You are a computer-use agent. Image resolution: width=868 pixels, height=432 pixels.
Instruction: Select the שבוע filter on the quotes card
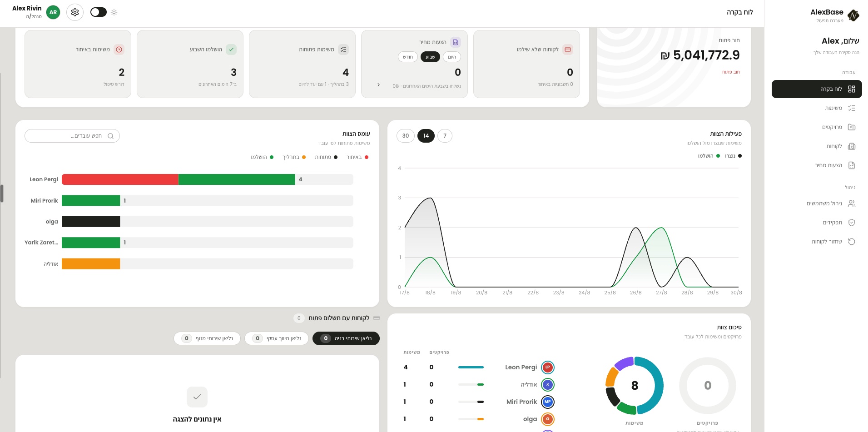tap(430, 57)
